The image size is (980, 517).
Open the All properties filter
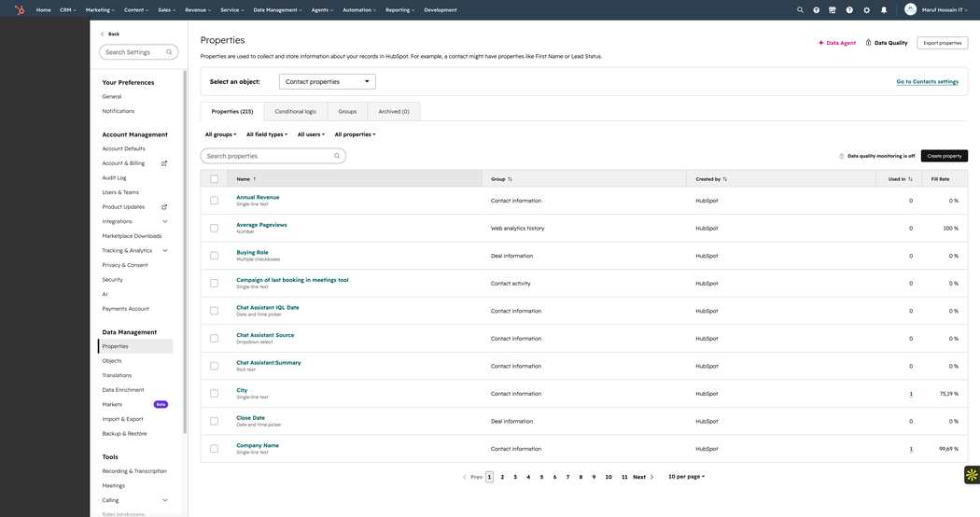click(355, 134)
